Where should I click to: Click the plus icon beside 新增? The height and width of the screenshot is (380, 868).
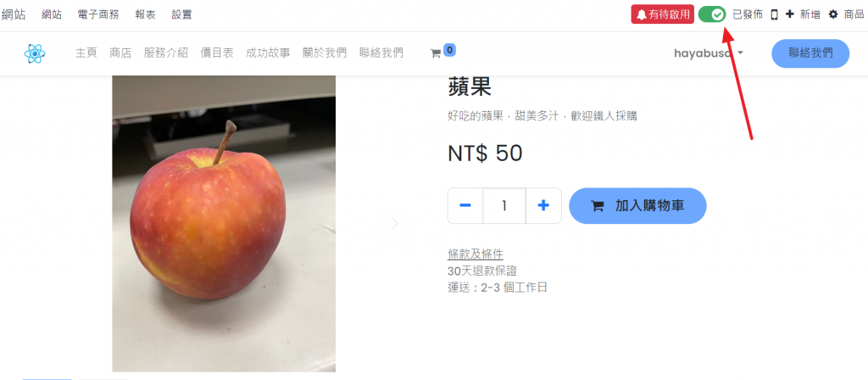[789, 14]
